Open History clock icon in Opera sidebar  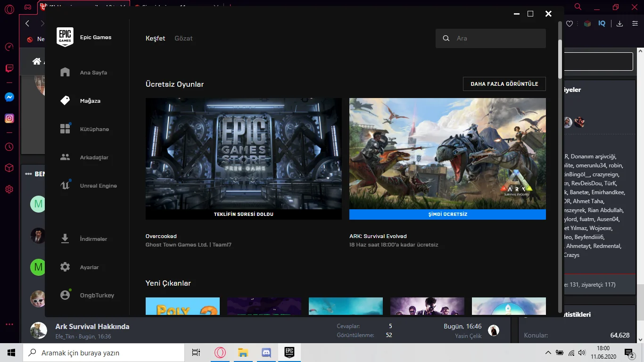tap(9, 147)
